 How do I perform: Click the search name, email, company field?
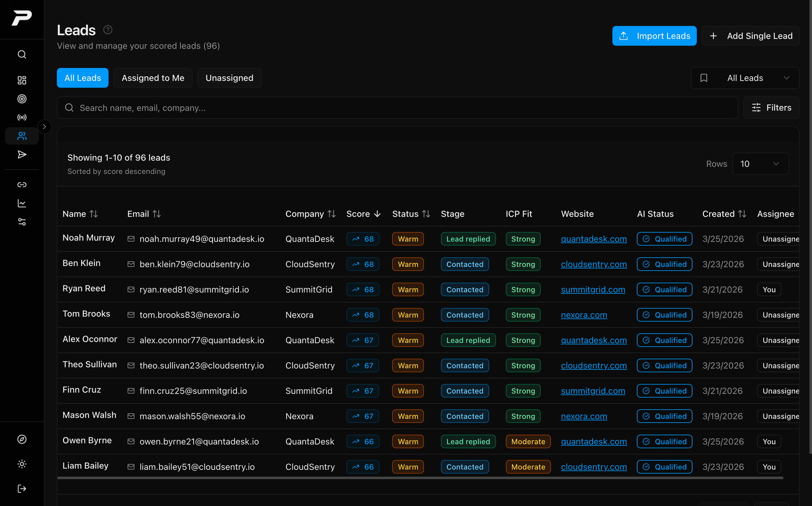coord(397,108)
